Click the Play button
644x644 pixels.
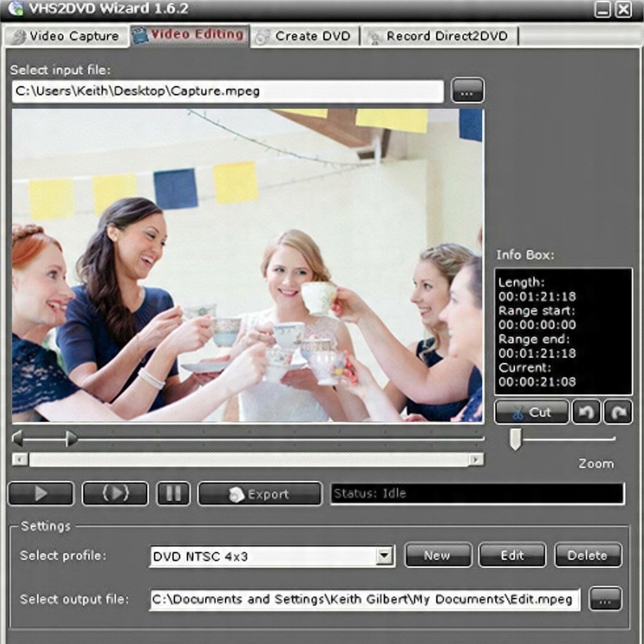tap(41, 494)
